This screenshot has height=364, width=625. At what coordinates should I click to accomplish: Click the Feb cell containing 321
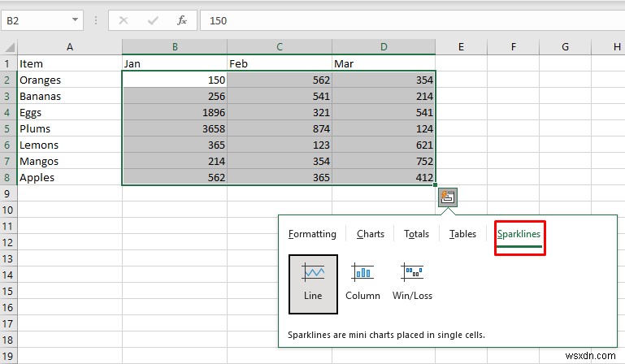point(280,112)
